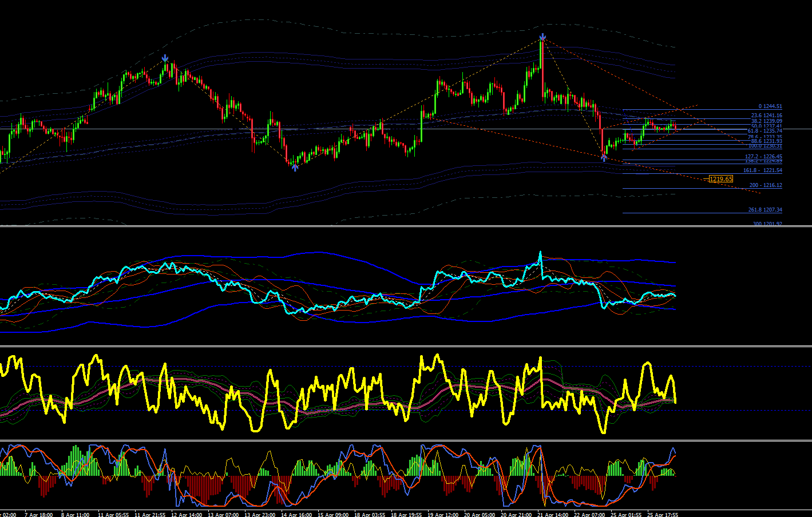Image resolution: width=812 pixels, height=517 pixels.
Task: Select the '261.8 1207.34' Fibonacci label
Action: 766,210
